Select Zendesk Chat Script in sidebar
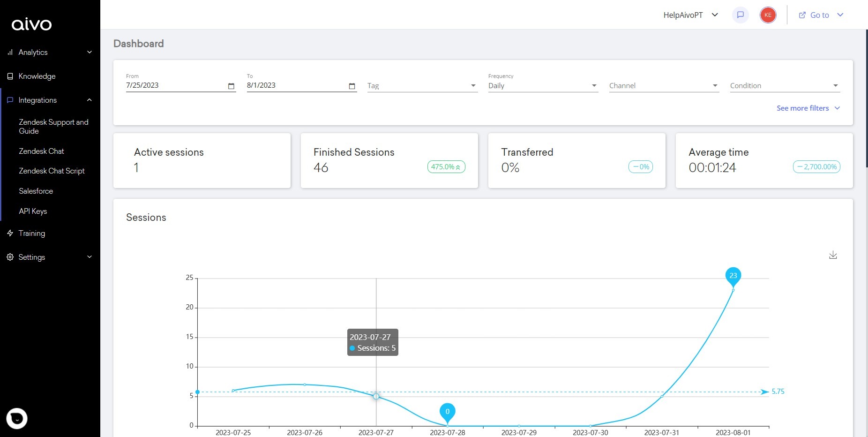 [x=52, y=171]
